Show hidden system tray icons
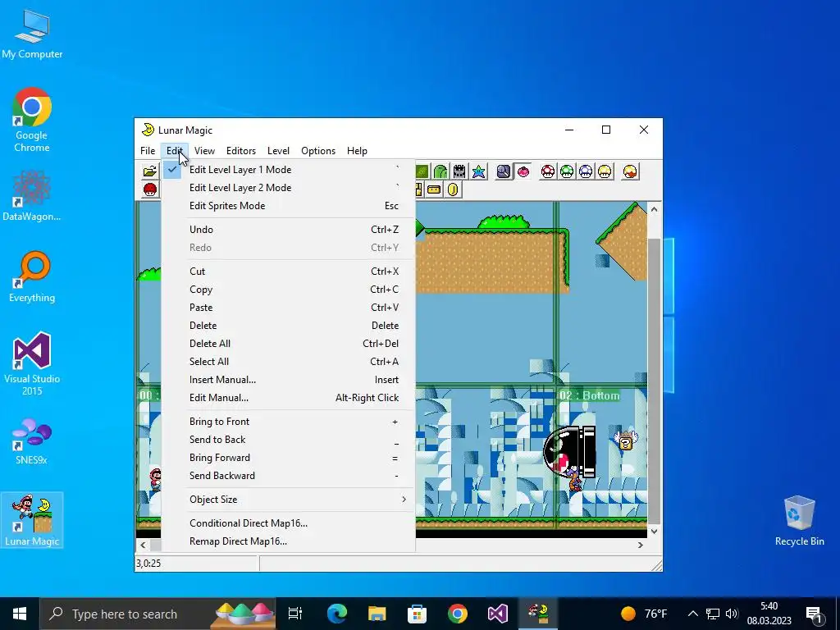 tap(692, 614)
